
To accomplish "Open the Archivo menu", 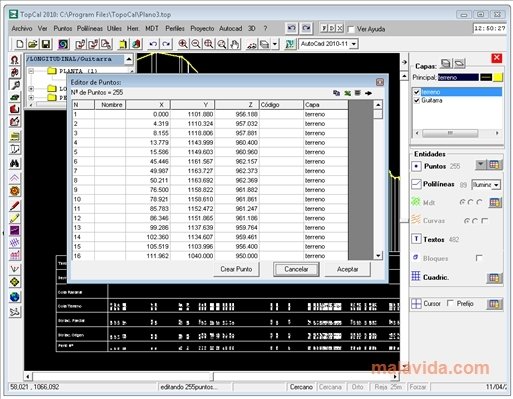I will coord(22,29).
